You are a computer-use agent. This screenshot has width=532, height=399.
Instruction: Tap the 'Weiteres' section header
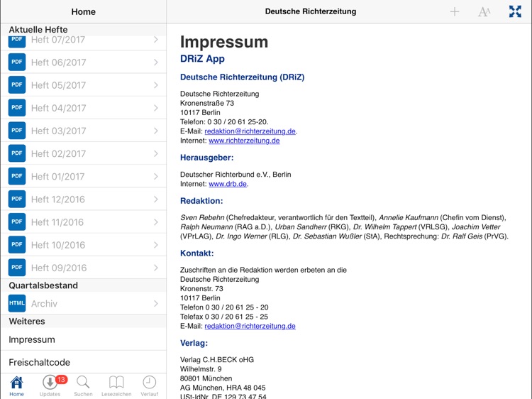click(27, 321)
